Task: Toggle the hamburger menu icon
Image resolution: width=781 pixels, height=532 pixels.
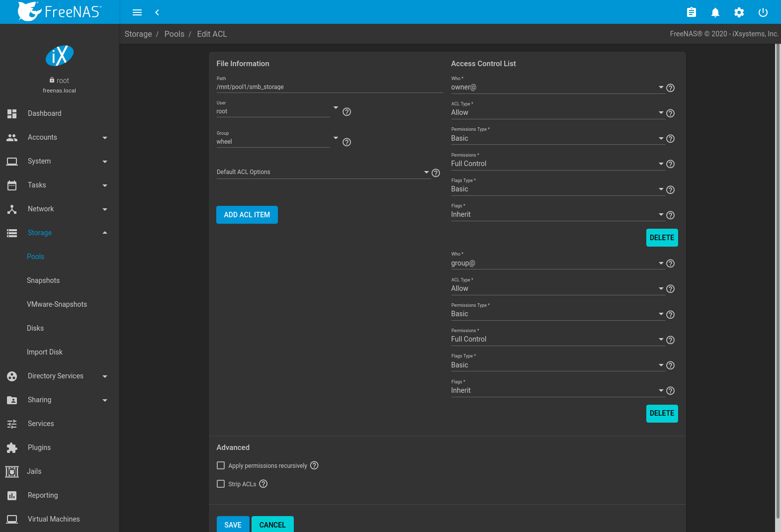Action: point(137,12)
